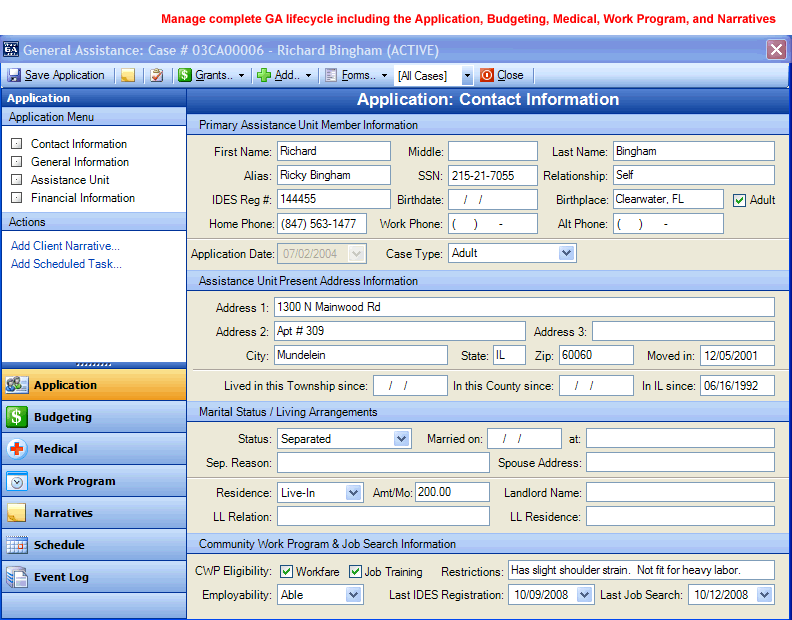Viewport: 792px width, 620px height.
Task: Click the green Grants dollar icon
Action: 185,75
